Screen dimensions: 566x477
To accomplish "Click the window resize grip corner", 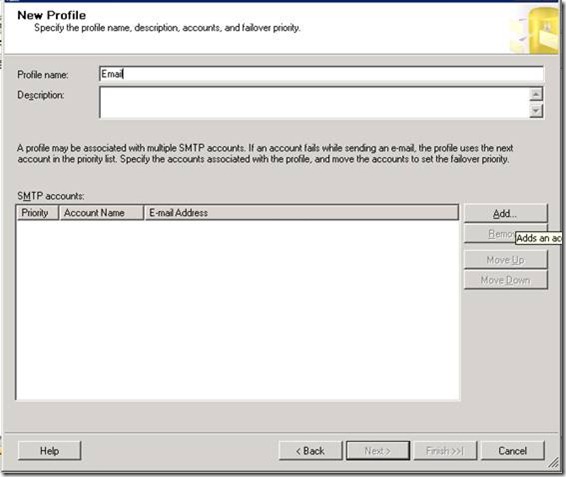I will coord(552,463).
